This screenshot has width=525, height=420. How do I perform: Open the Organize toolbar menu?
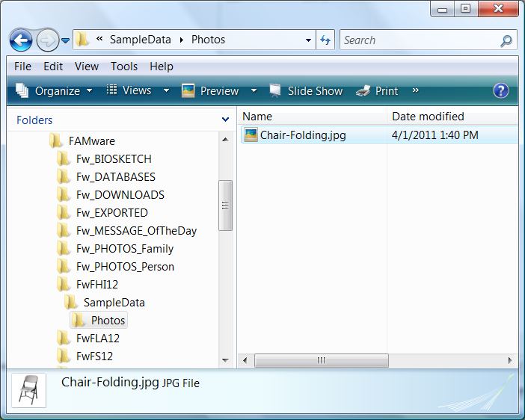coord(55,90)
